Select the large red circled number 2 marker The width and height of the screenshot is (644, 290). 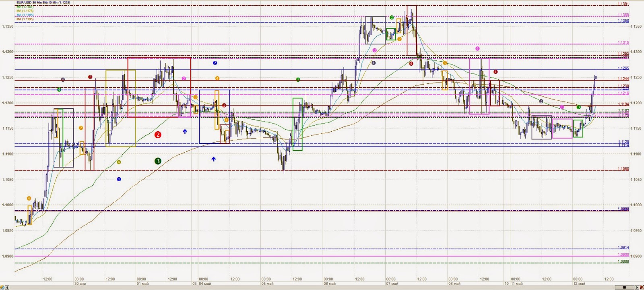pyautogui.click(x=158, y=135)
